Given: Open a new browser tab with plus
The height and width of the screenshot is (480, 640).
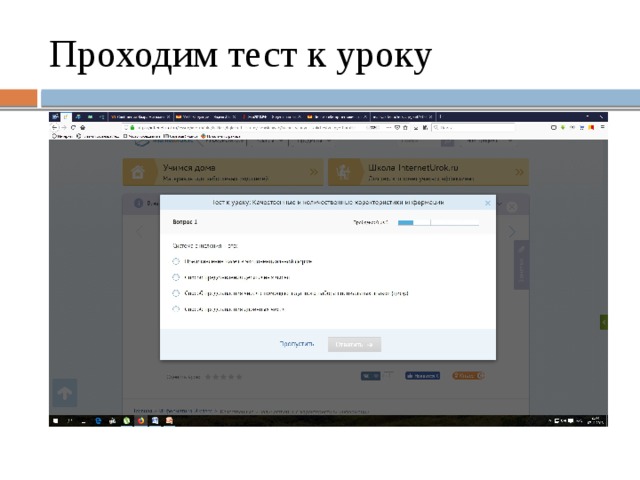Looking at the screenshot, I should click(440, 117).
